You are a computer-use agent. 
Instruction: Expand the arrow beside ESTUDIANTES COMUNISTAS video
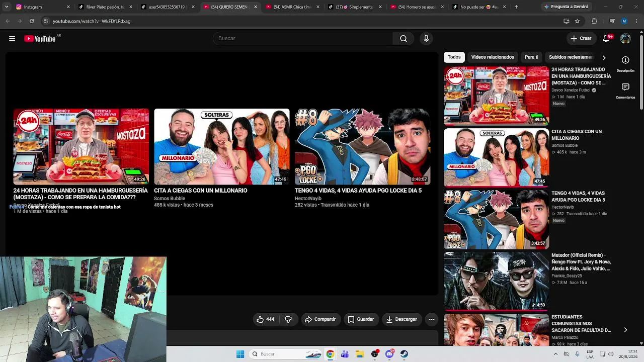pos(625,330)
